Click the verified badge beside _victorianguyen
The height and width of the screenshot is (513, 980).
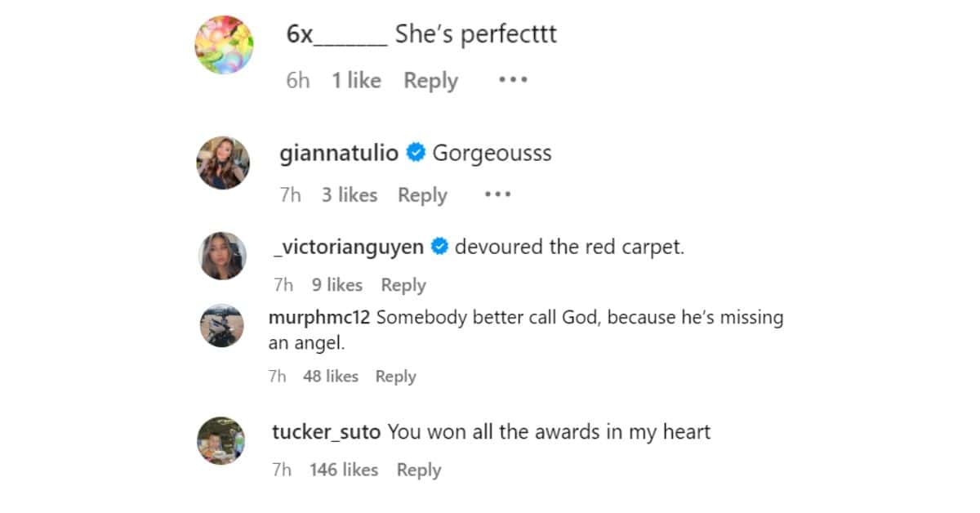(439, 246)
